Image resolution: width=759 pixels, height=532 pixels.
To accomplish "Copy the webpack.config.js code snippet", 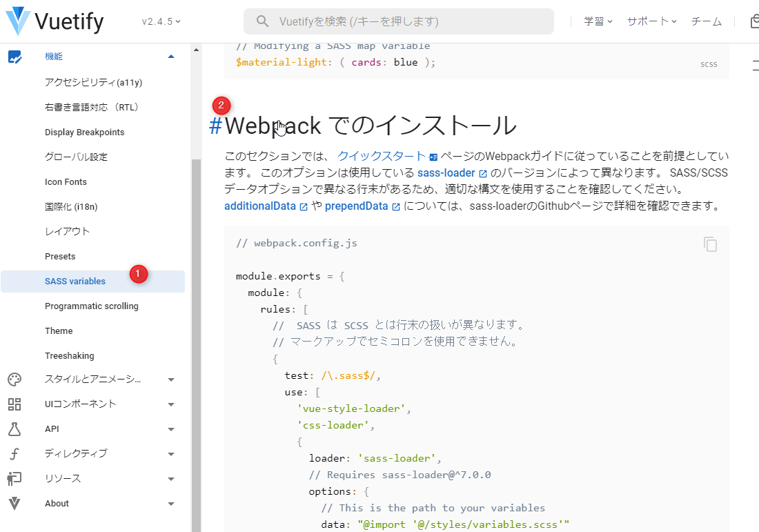I will [x=710, y=244].
